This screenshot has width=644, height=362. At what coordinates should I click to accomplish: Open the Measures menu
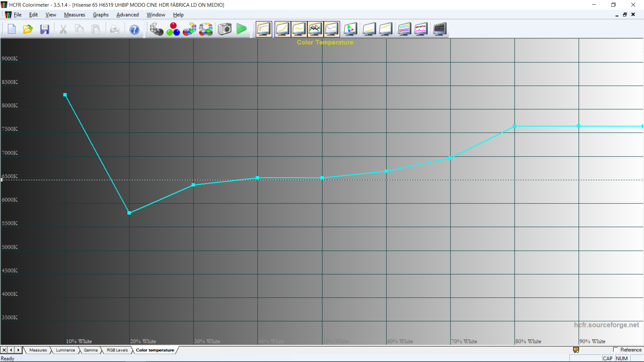[74, 15]
